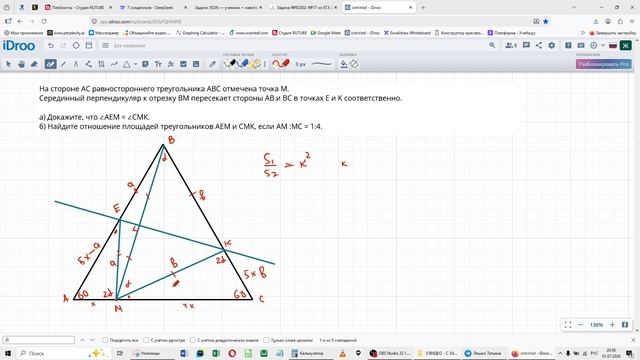Click the Unlock Pro gradient button
The height and width of the screenshot is (360, 640).
click(x=604, y=64)
